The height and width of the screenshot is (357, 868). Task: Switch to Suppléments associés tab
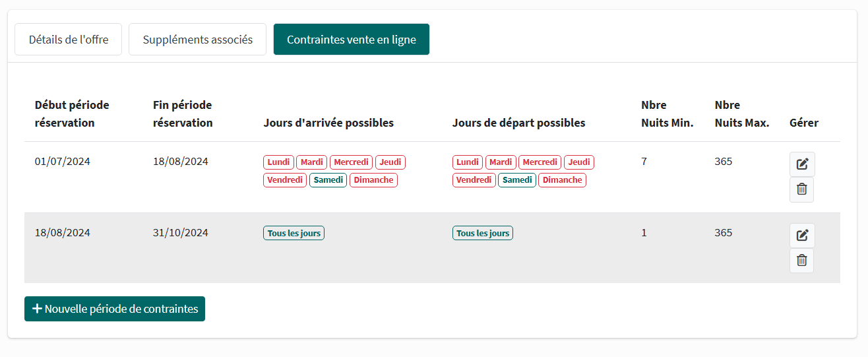click(197, 40)
